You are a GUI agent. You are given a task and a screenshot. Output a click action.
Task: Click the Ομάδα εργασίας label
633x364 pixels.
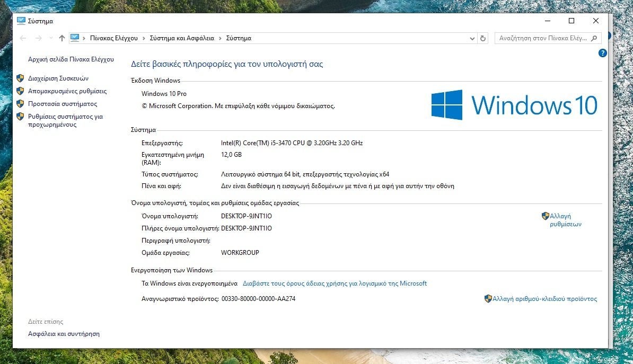(x=165, y=253)
